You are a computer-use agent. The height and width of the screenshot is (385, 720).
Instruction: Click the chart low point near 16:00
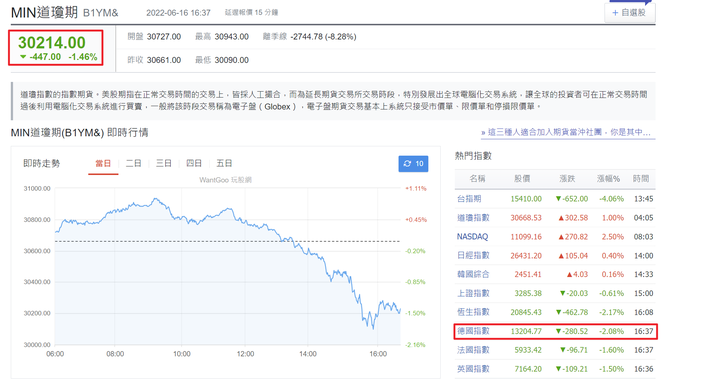373,328
